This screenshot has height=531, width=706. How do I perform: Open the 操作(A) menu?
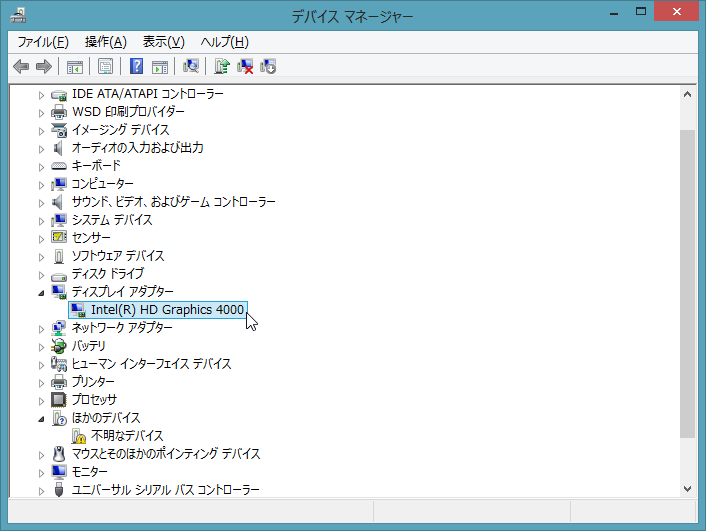[106, 42]
